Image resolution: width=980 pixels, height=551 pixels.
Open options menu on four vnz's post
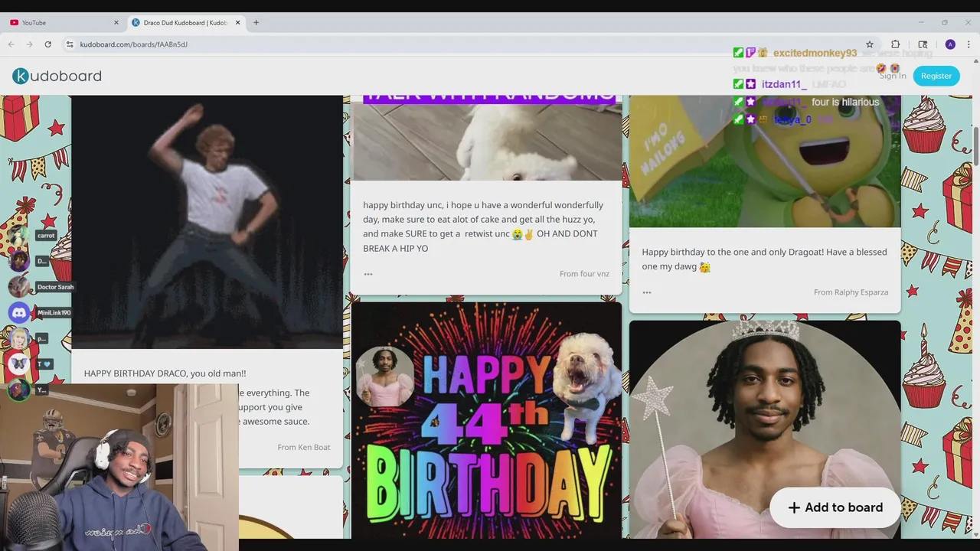pos(368,274)
